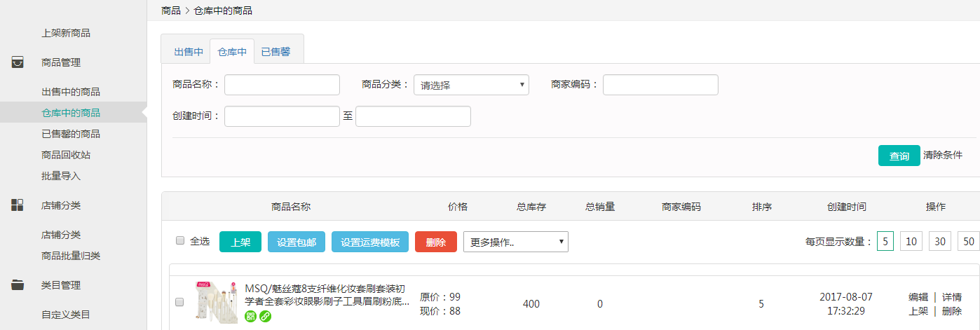Click the green QR code icon
The height and width of the screenshot is (330, 980).
250,317
